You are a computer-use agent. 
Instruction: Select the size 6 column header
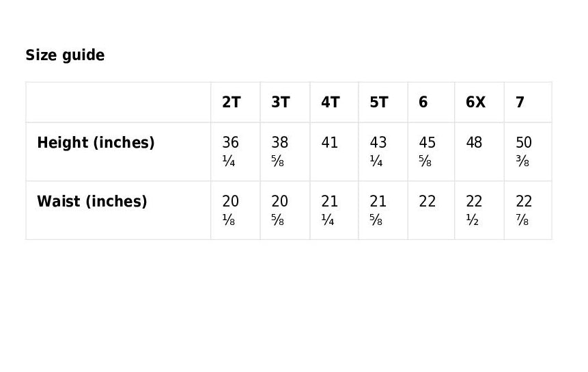point(423,103)
